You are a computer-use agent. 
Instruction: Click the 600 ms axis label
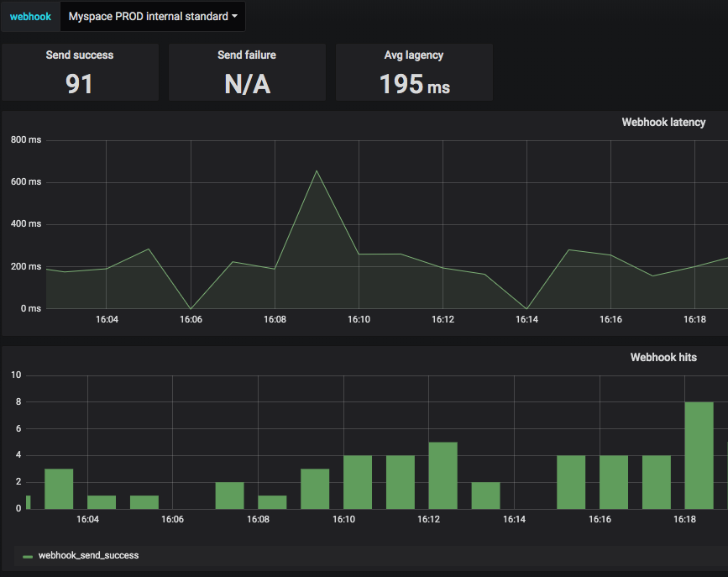coord(26,182)
